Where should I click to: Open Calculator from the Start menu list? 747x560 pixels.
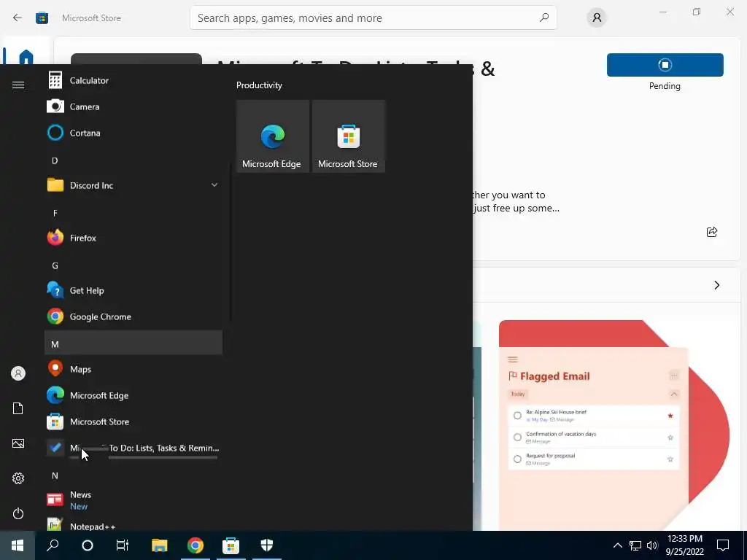pos(133,80)
